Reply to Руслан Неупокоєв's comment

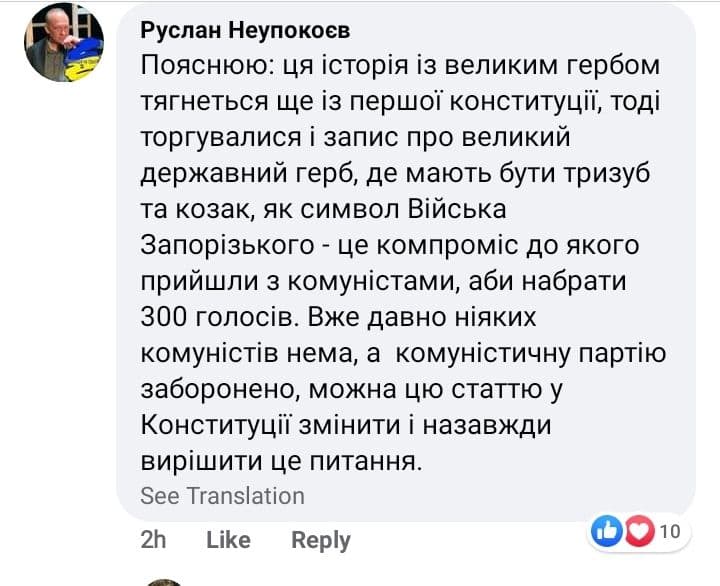coord(320,540)
